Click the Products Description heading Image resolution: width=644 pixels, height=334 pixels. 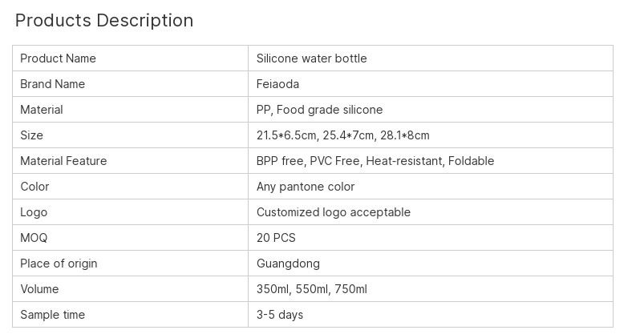pos(104,21)
